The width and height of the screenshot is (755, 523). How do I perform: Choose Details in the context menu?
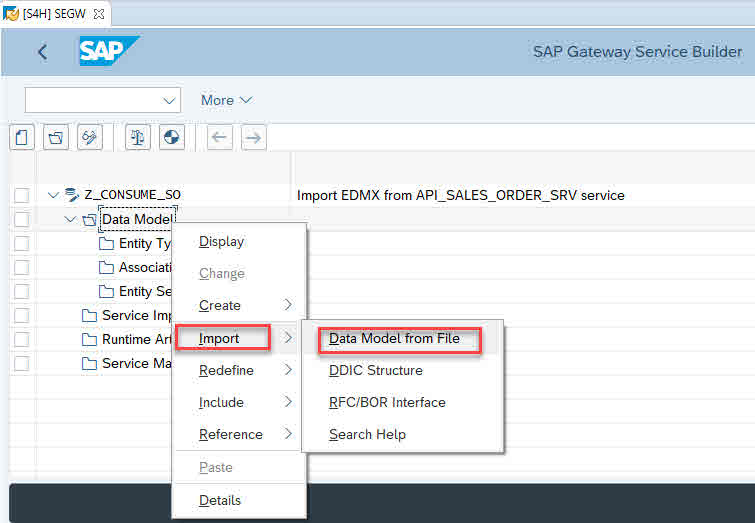[239, 500]
